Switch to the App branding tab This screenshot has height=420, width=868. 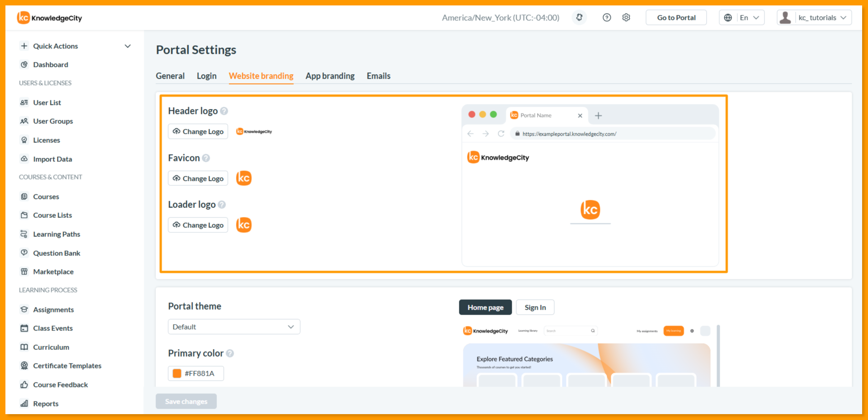330,76
